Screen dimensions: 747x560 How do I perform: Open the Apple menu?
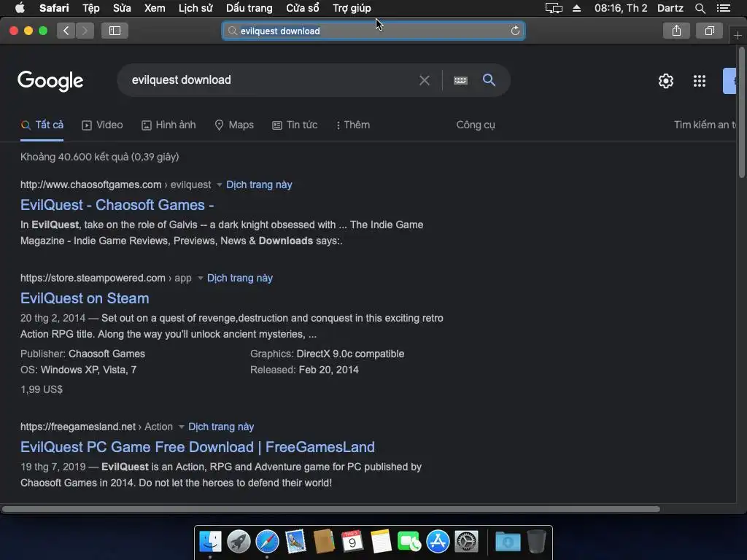[20, 7]
